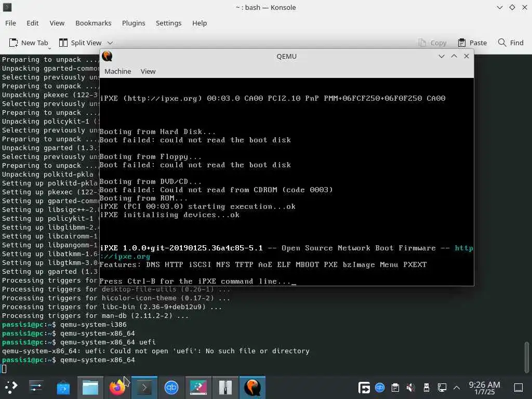
Task: Open qBittorrent from the taskbar
Action: tap(171, 388)
